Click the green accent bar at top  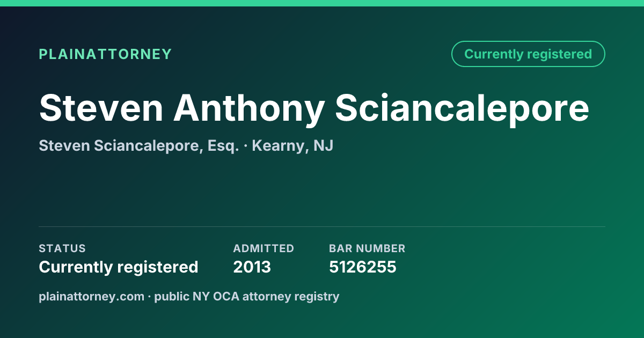click(x=322, y=3)
